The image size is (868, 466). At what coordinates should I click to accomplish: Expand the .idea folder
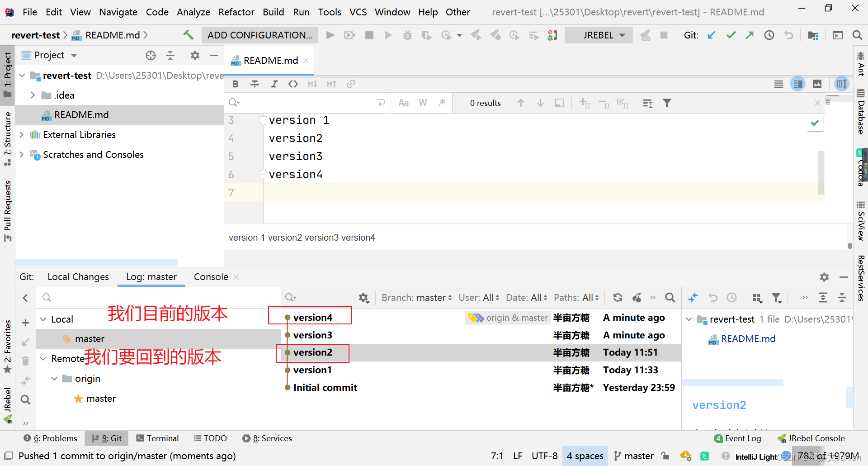[x=33, y=95]
